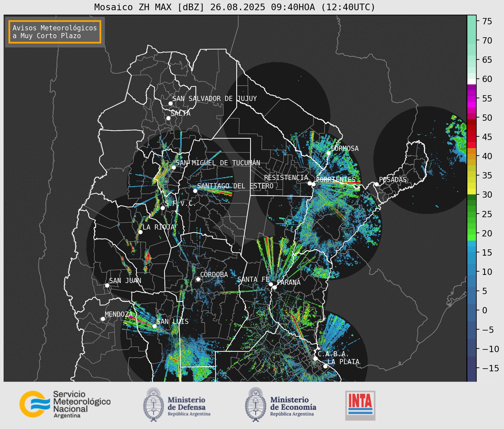Click the S.F.V.C. city dot

(x=163, y=208)
